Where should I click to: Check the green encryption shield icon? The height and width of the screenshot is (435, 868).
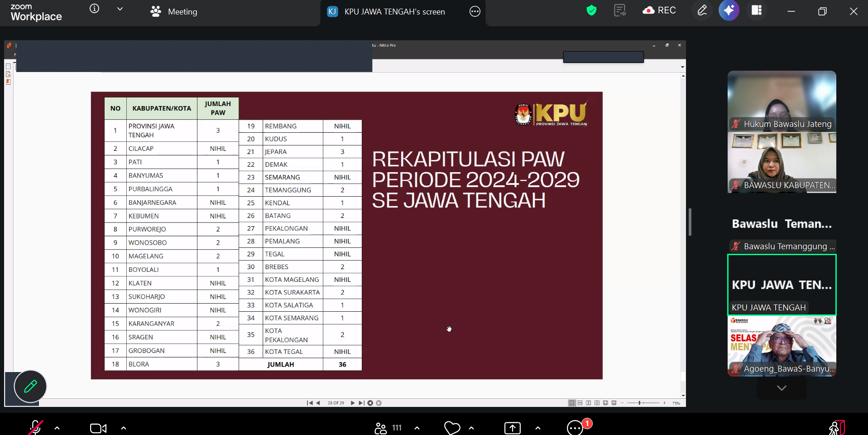tap(591, 10)
